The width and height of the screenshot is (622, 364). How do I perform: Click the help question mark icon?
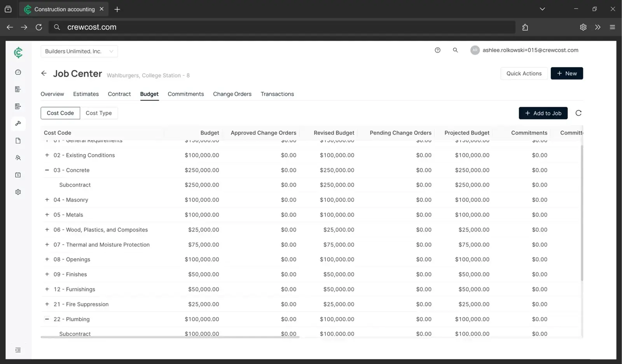click(x=437, y=50)
